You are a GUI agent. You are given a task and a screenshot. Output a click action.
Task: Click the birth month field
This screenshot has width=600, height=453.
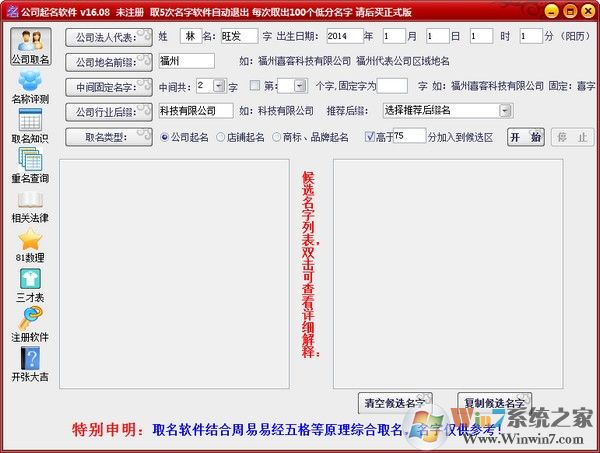[x=394, y=36]
